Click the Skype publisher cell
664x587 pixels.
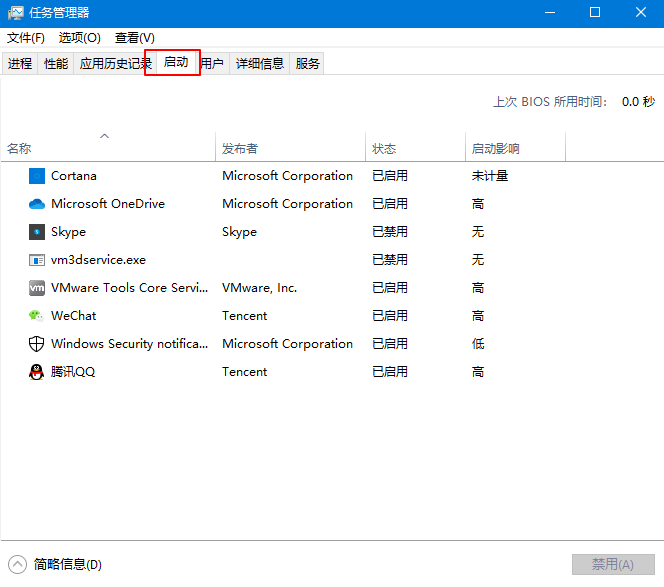pyautogui.click(x=240, y=232)
